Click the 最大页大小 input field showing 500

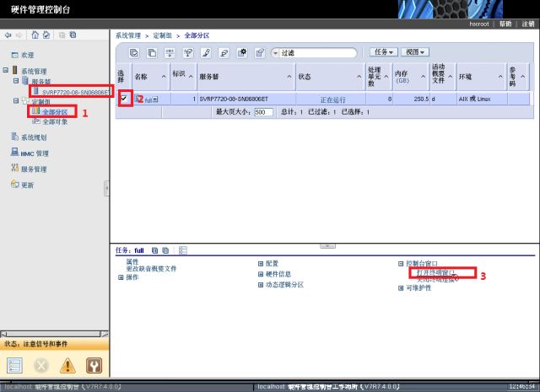264,112
